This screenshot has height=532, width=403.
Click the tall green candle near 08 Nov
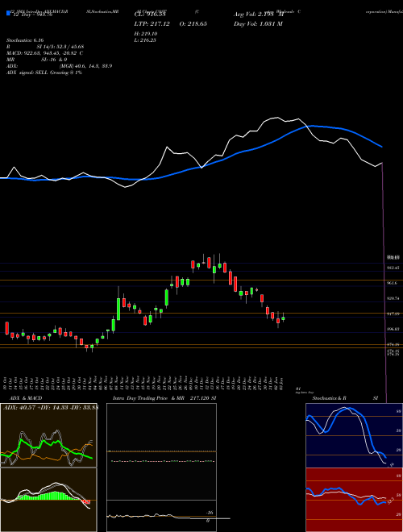point(118,309)
